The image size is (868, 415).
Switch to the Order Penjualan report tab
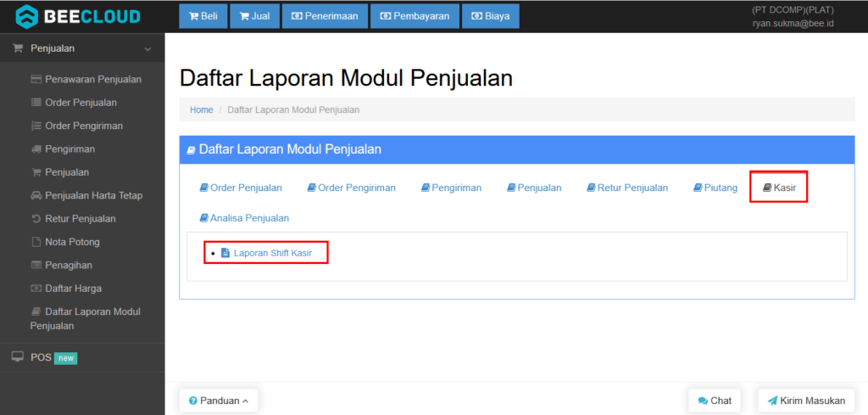(241, 188)
